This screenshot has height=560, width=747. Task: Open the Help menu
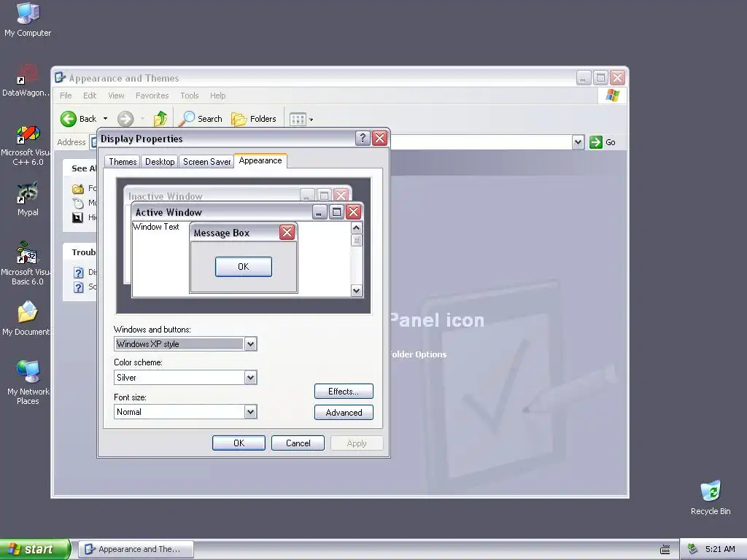[x=217, y=96]
